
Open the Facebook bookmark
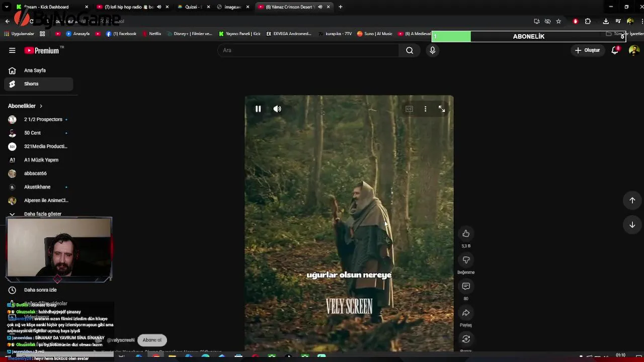pos(121,34)
